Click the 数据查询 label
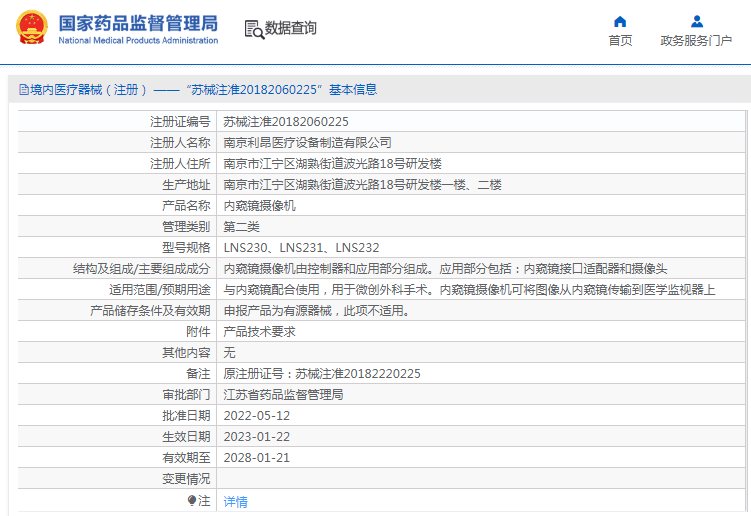 click(x=291, y=28)
